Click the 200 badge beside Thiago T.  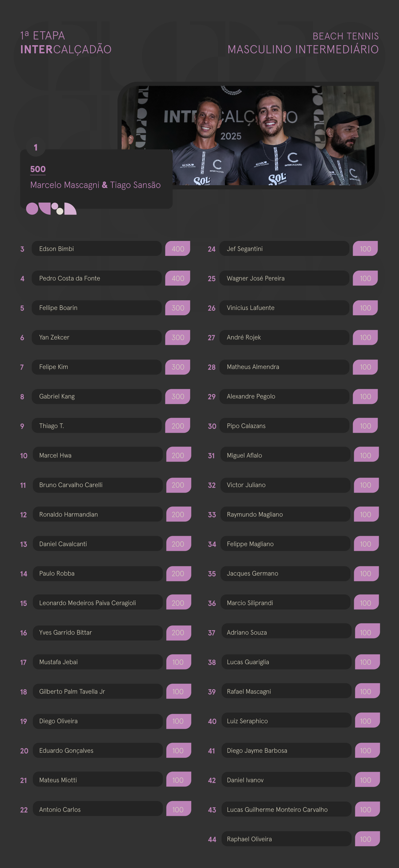[x=178, y=426]
